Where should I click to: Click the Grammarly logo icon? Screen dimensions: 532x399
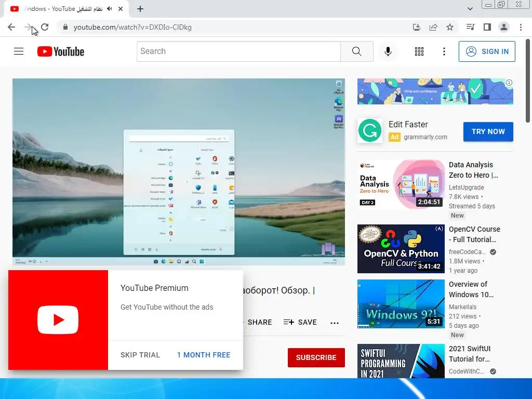pos(370,130)
